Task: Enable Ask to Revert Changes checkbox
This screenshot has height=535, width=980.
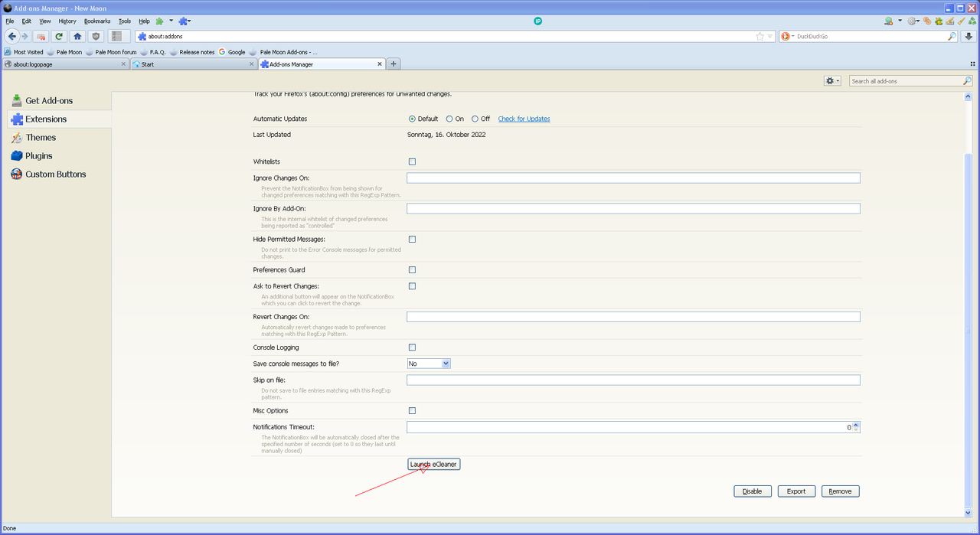Action: pyautogui.click(x=412, y=285)
